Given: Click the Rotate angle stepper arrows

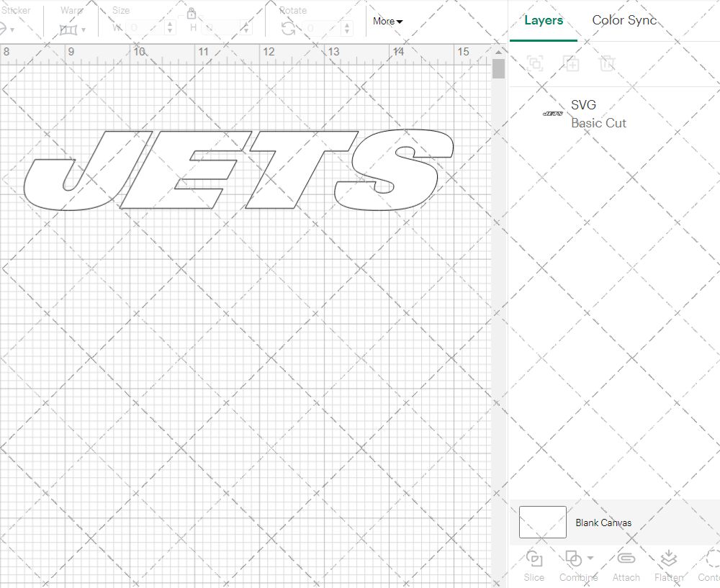Looking at the screenshot, I should point(349,28).
